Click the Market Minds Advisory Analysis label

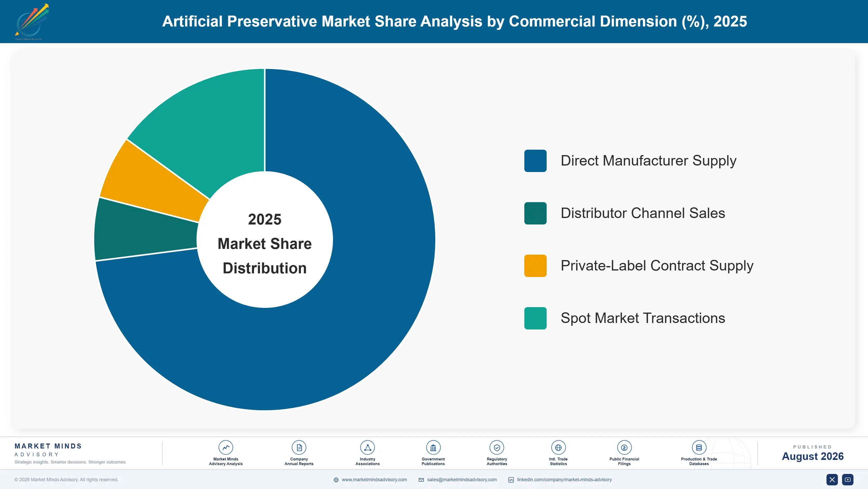pyautogui.click(x=226, y=461)
